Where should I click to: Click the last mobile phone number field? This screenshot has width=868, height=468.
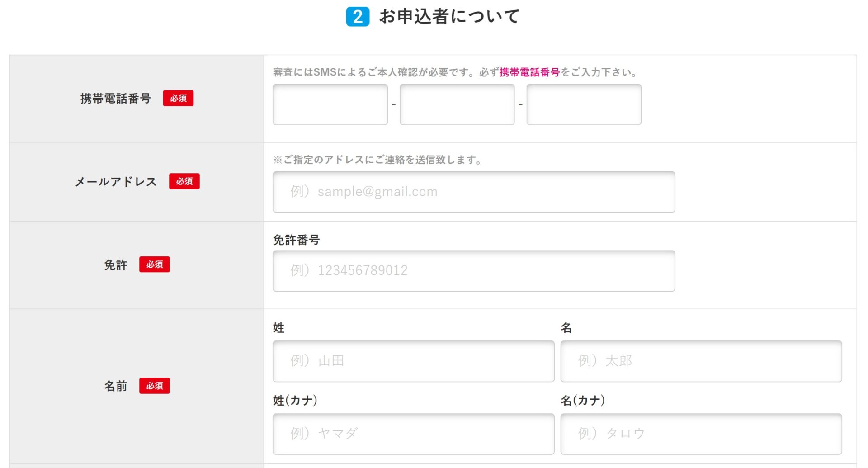pyautogui.click(x=584, y=104)
